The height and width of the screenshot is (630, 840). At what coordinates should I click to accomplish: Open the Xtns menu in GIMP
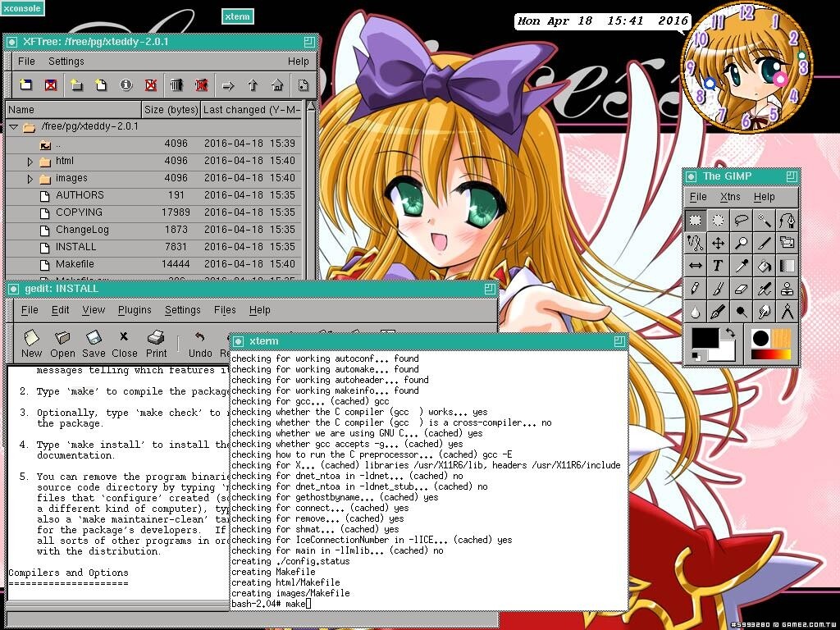pos(729,197)
